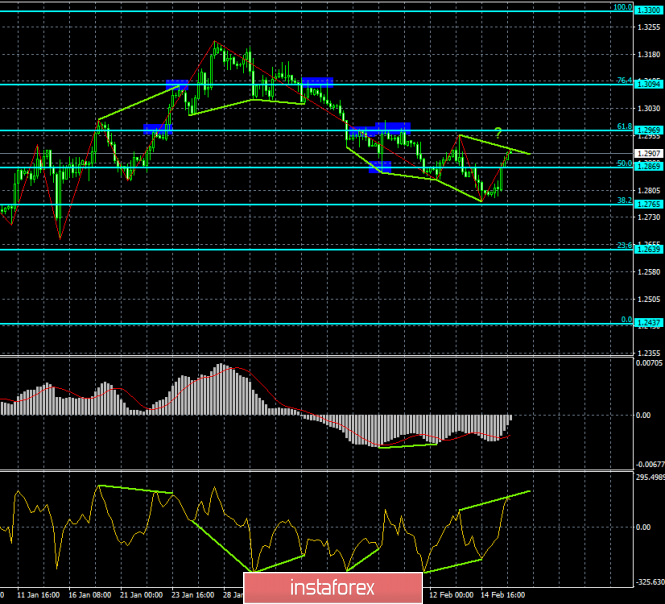The image size is (665, 604).
Task: Click the 76.4 Fibonacci level text
Action: coord(624,80)
